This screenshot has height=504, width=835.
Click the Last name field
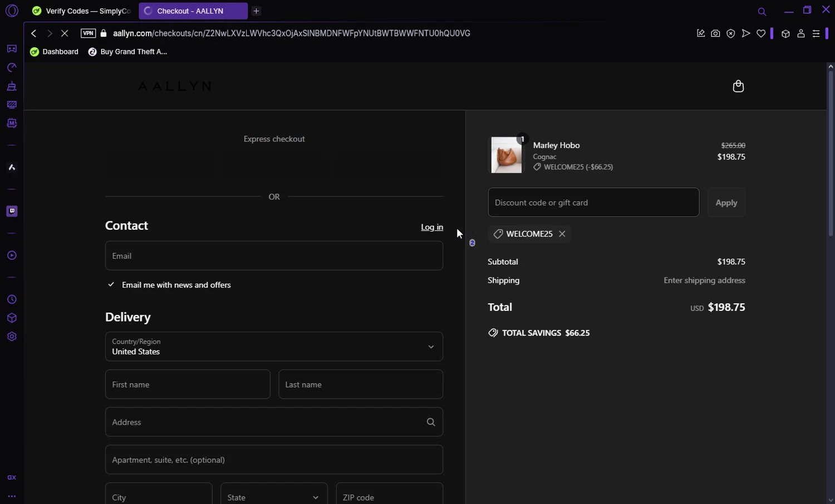361,384
